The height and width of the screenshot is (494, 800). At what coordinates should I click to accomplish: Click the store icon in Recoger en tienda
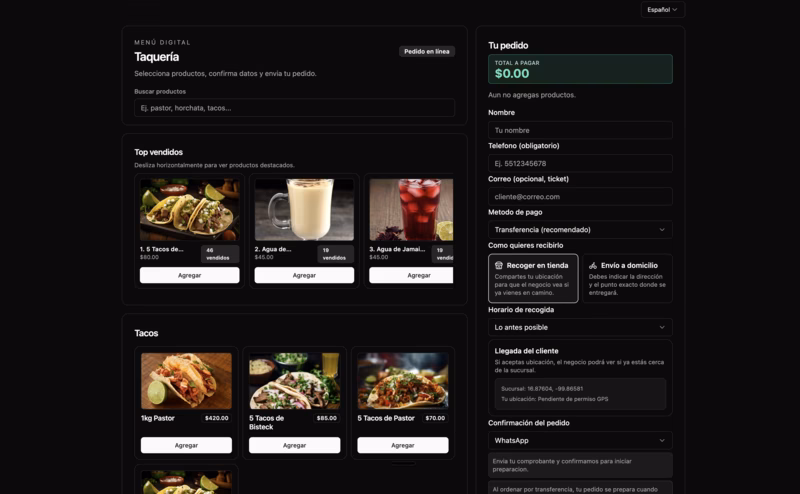498,265
